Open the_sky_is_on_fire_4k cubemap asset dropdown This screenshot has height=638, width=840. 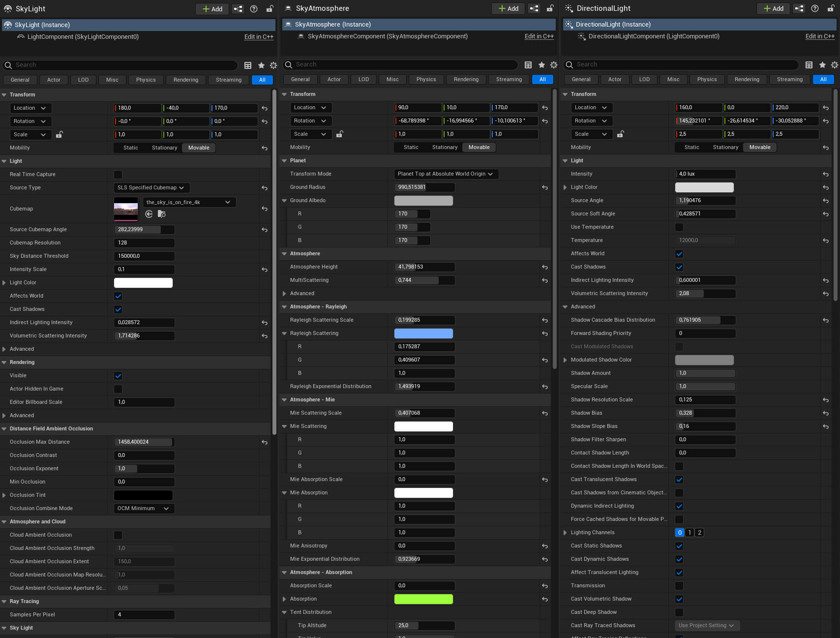(x=189, y=202)
